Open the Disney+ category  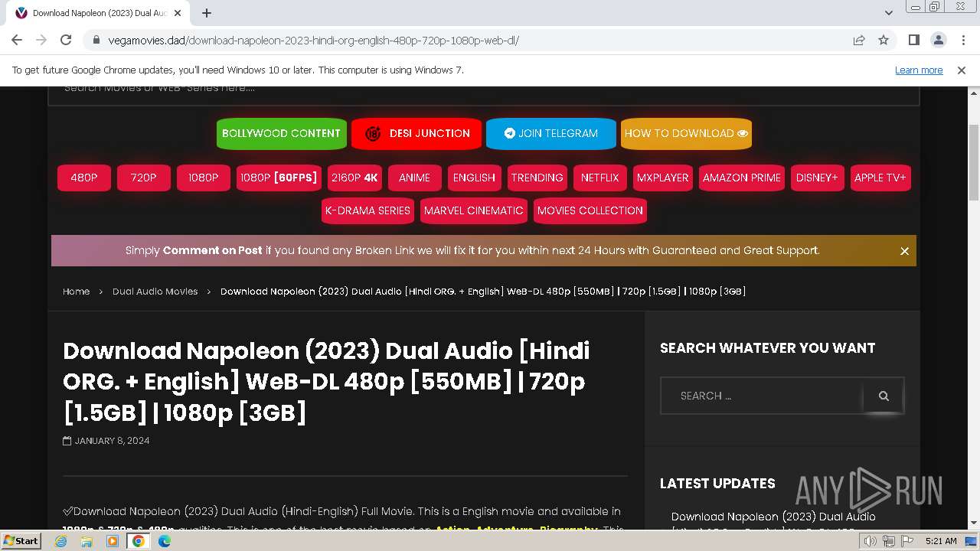[817, 178]
